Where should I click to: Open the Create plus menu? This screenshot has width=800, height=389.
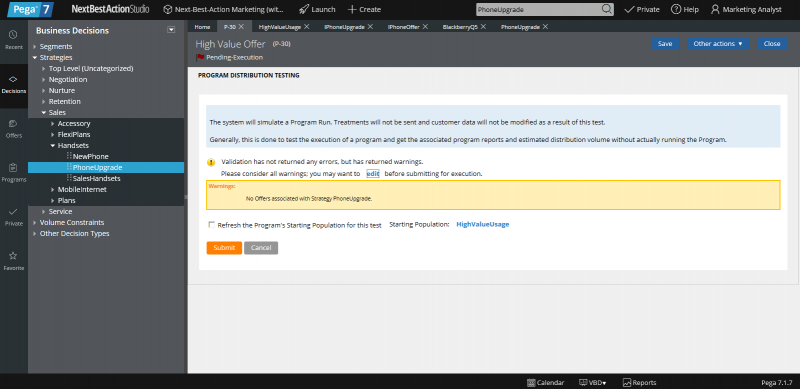click(364, 9)
